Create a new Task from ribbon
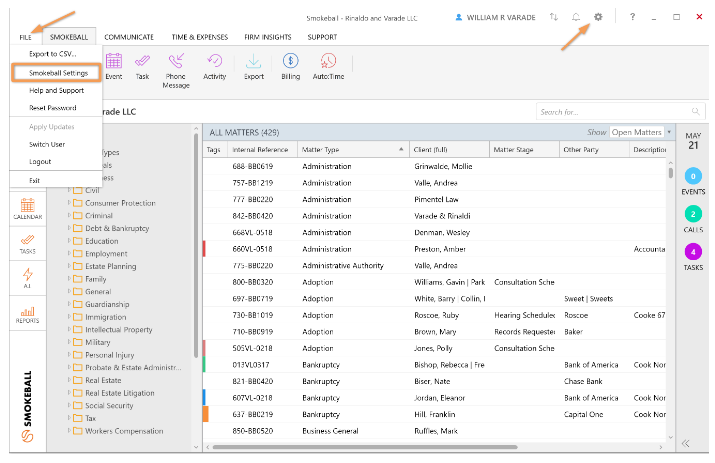The width and height of the screenshot is (715, 463). (x=142, y=67)
